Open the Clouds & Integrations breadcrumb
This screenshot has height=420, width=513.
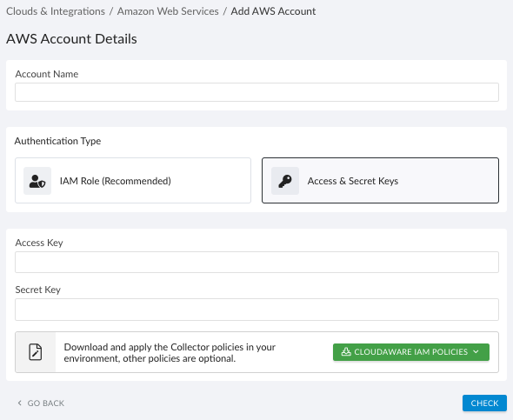[56, 11]
